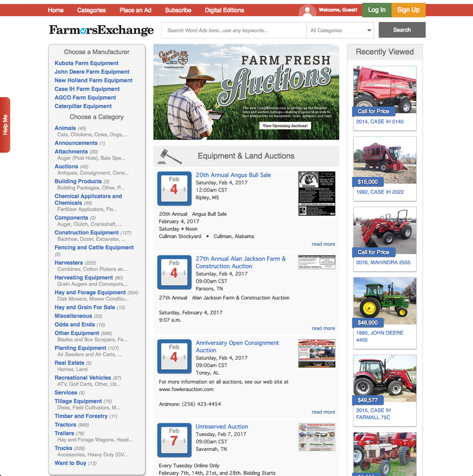Open Kubota Farm Equipment link
473x476 pixels.
pyautogui.click(x=87, y=63)
